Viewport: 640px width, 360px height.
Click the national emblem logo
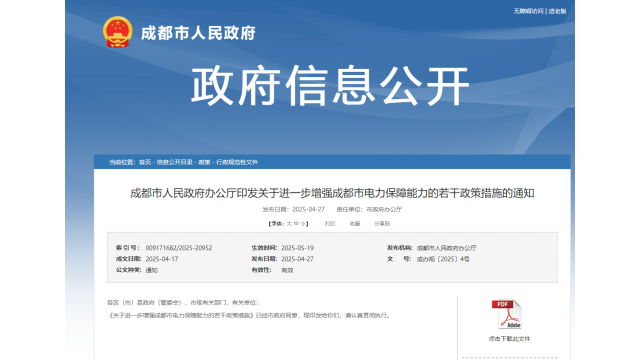(x=118, y=32)
